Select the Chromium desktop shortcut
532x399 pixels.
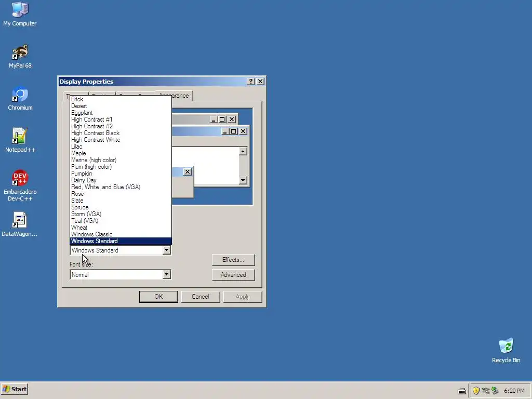coord(20,98)
